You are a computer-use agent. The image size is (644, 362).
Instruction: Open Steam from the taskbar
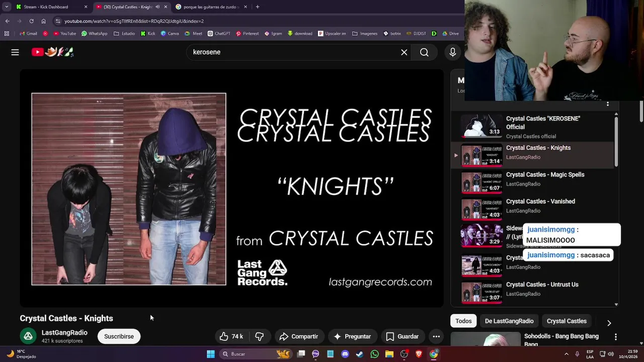coord(360,354)
